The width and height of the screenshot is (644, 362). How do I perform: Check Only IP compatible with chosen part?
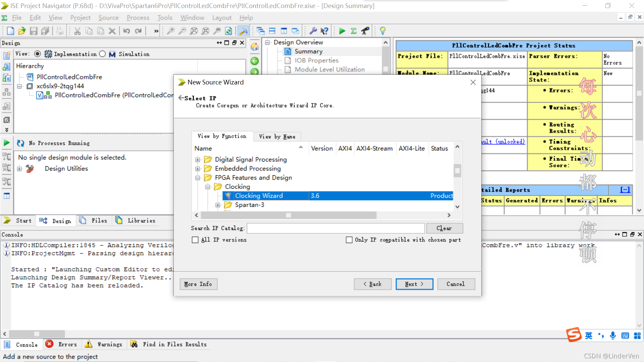coord(349,240)
